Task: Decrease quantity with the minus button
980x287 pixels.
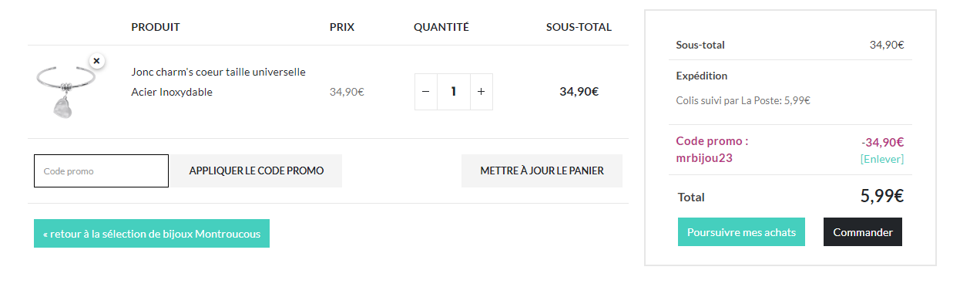Action: point(426,92)
